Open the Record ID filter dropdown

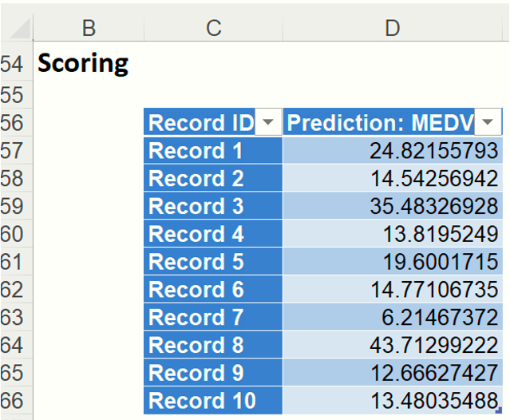click(x=268, y=123)
